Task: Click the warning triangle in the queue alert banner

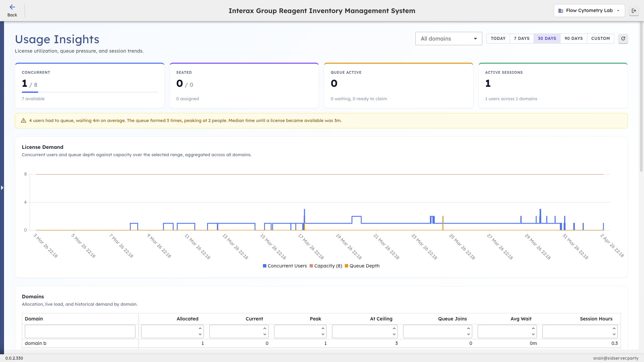Action: 23,120
